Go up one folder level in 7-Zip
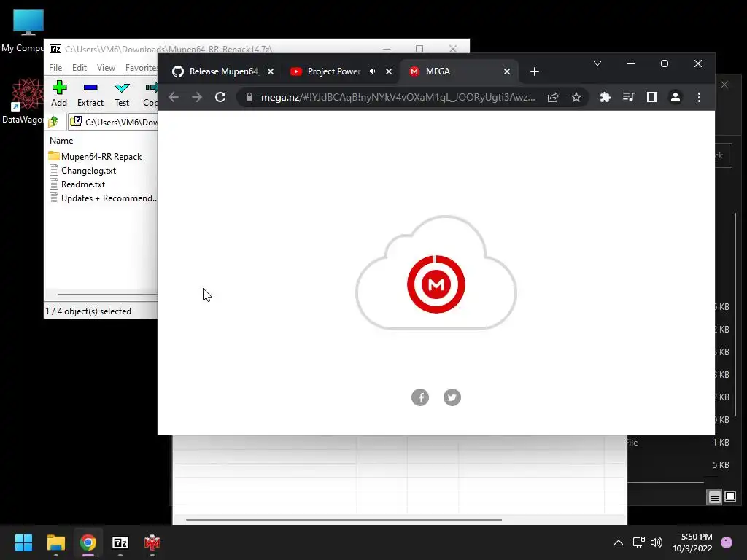This screenshot has width=747, height=560. pyautogui.click(x=53, y=122)
